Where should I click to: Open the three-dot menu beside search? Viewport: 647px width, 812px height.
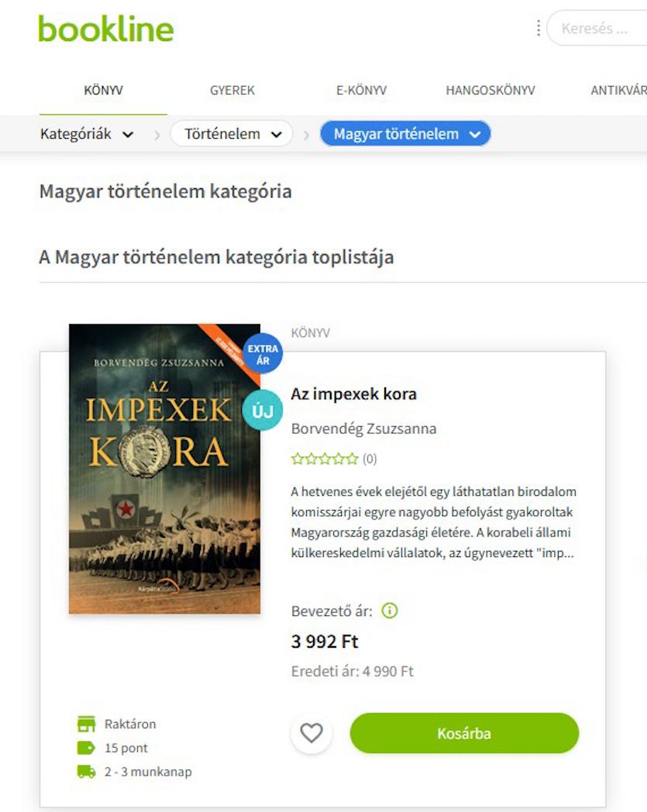539,28
